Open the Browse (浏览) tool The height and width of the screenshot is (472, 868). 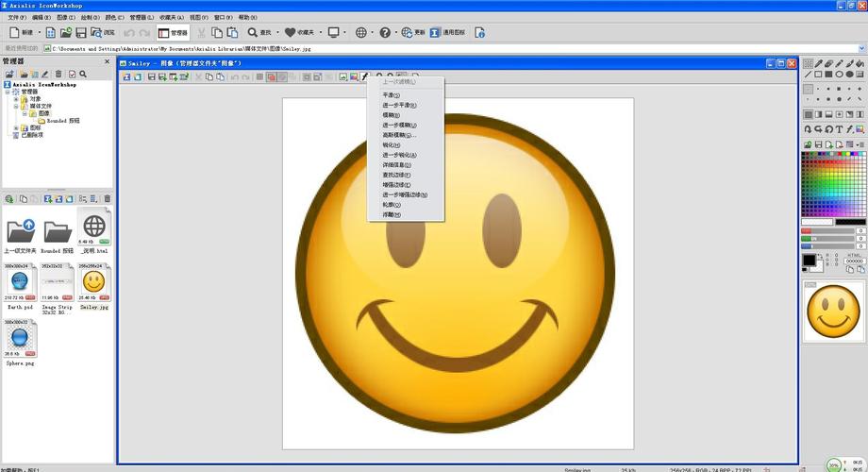[103, 33]
